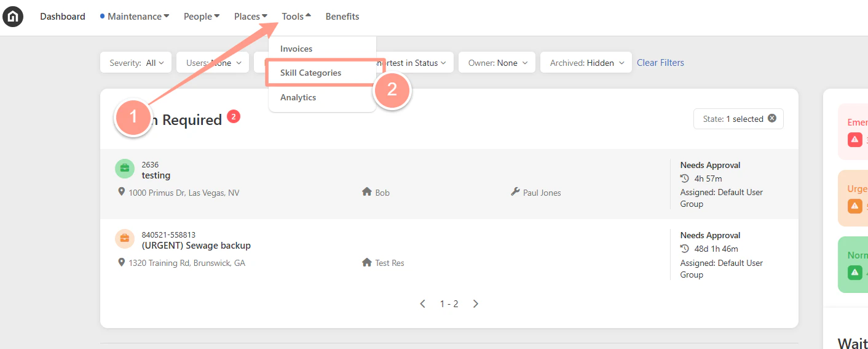
Task: Open the work order titled testing
Action: click(156, 175)
